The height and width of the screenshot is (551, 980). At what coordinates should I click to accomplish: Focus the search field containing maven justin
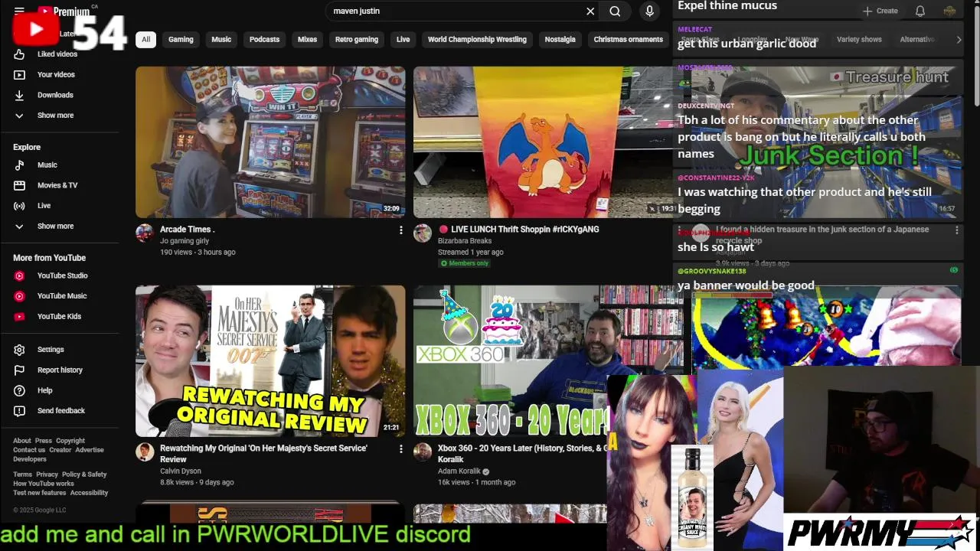[x=456, y=11]
